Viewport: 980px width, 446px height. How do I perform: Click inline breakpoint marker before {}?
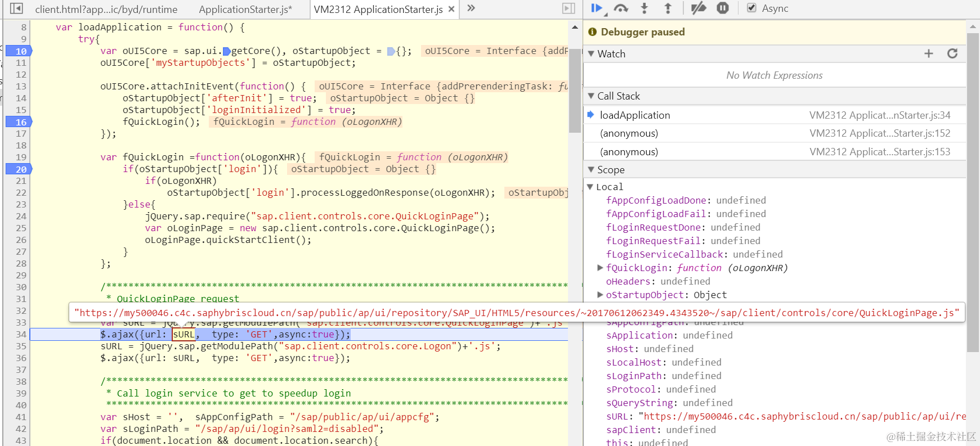(391, 51)
